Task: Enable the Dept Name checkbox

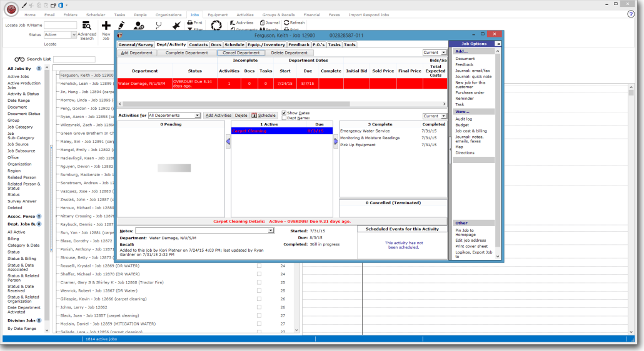Action: pyautogui.click(x=284, y=118)
